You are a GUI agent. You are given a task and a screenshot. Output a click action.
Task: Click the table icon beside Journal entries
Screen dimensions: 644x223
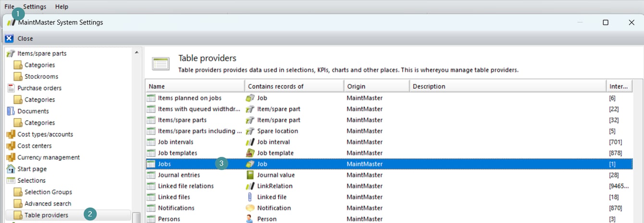(x=152, y=175)
